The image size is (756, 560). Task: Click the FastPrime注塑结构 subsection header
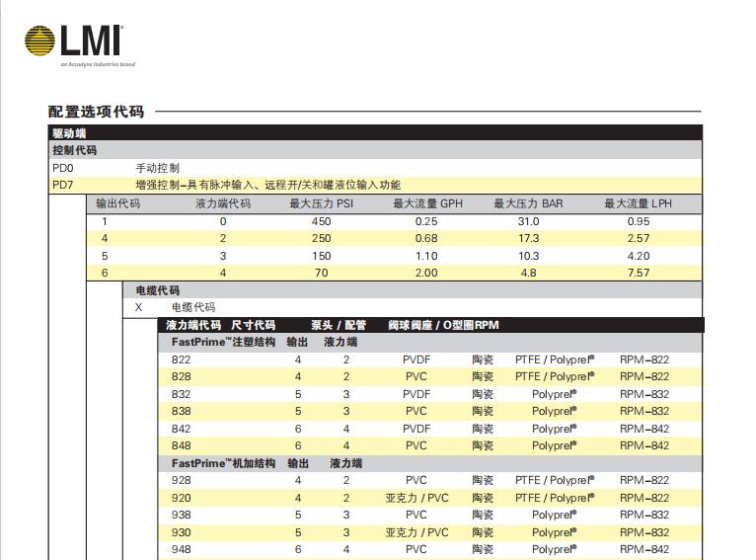pos(223,342)
